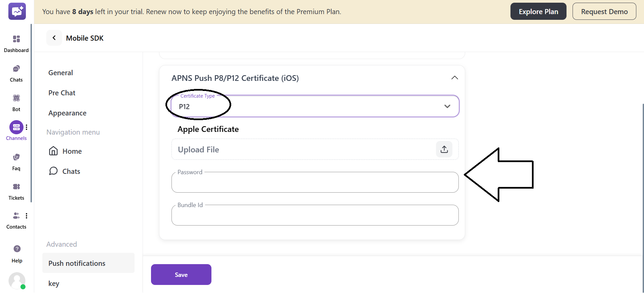This screenshot has width=644, height=293.
Task: Click the Explore Plan button
Action: (538, 11)
